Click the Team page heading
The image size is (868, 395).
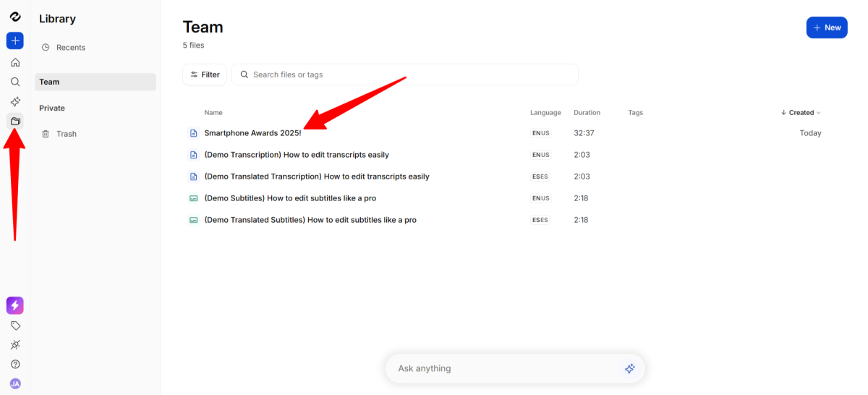pyautogui.click(x=203, y=27)
